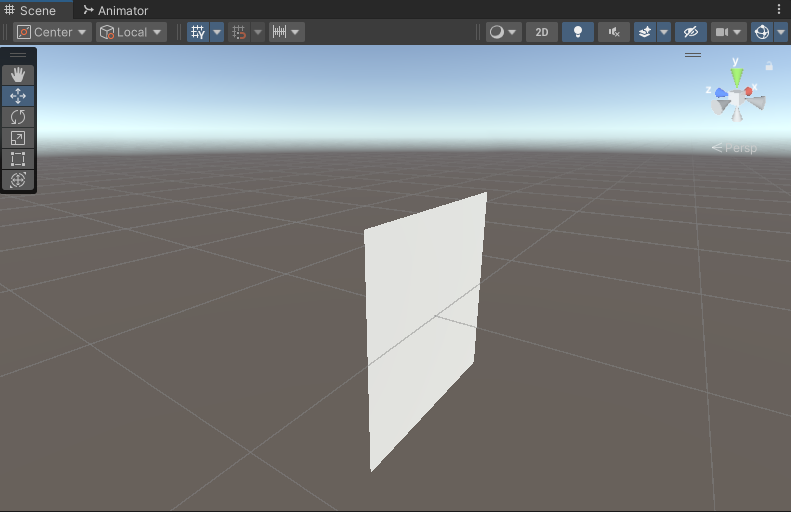Screen dimensions: 791x512
Task: Open the Local handle rotation dropdown
Action: (131, 32)
